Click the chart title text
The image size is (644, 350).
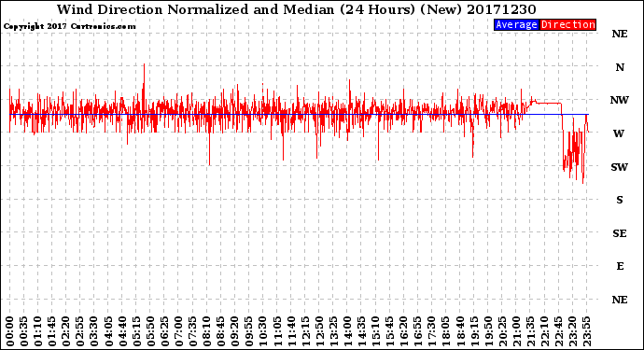click(x=296, y=9)
